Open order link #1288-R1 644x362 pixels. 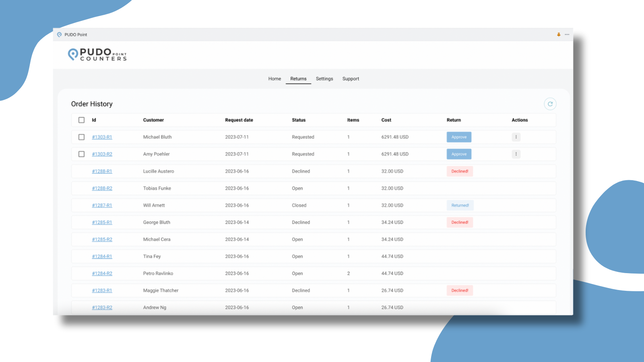[102, 171]
